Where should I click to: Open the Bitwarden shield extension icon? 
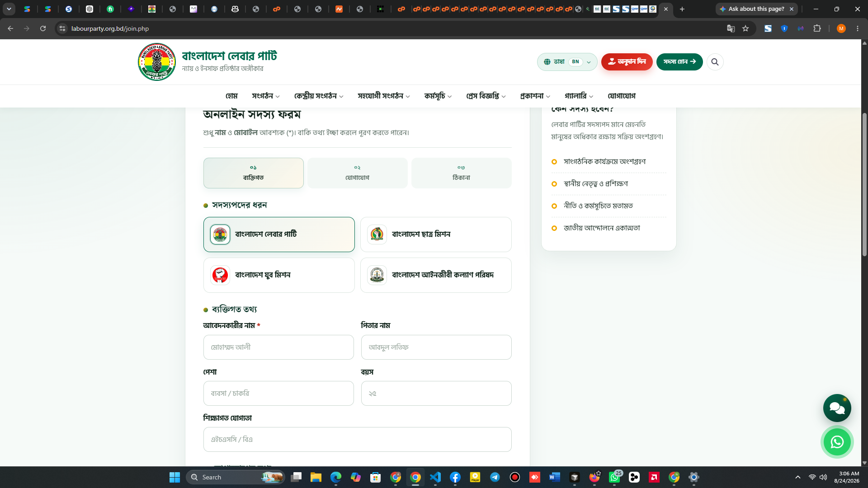point(784,28)
